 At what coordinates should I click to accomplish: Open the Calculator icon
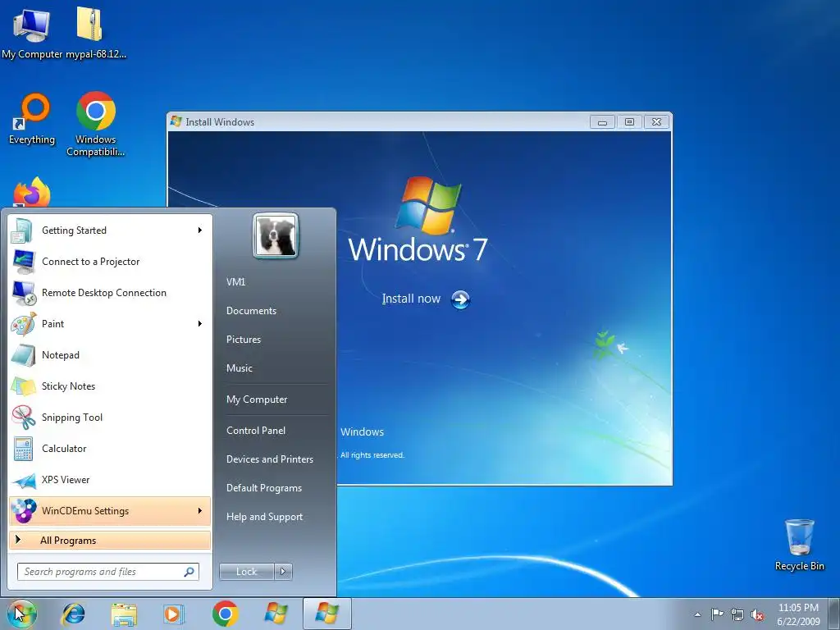[23, 449]
